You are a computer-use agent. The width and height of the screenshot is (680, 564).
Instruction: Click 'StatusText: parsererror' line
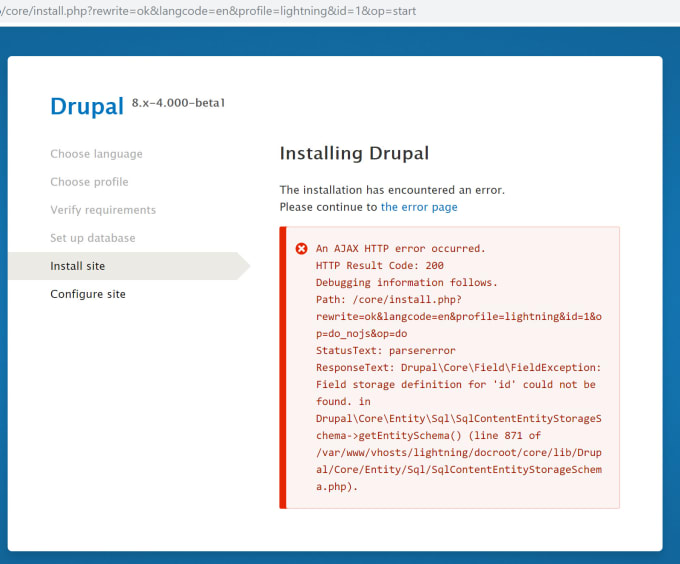[386, 350]
